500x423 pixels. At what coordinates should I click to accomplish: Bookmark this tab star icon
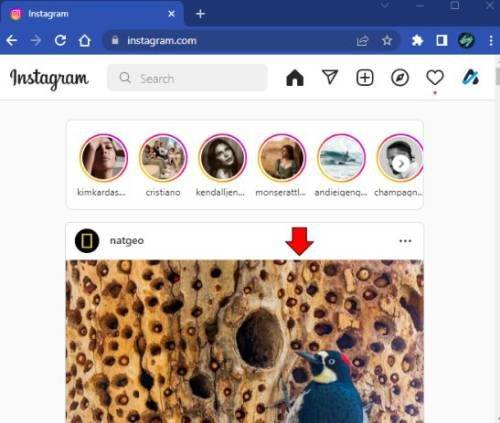387,41
